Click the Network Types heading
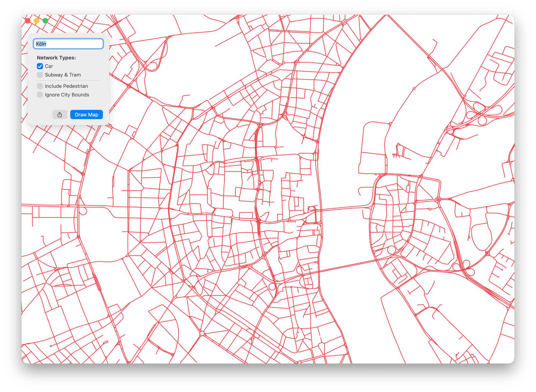 point(56,58)
